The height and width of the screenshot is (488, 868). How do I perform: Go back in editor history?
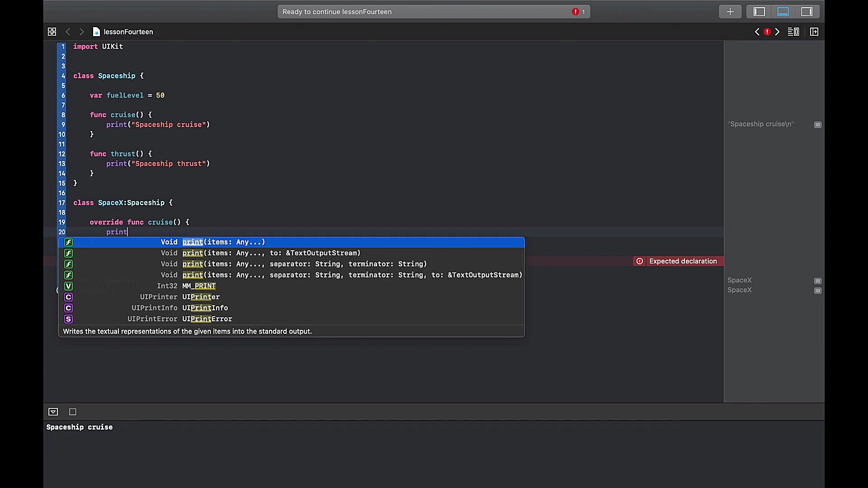pos(68,32)
